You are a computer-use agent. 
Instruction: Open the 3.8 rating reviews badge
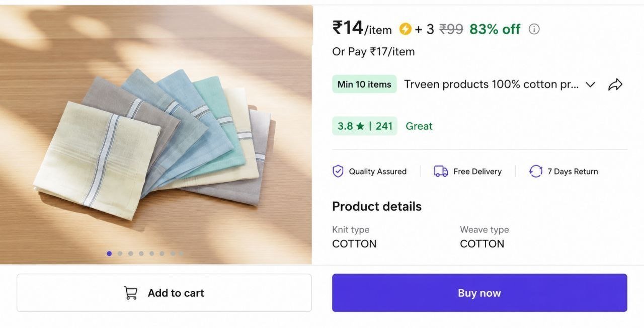coord(365,126)
